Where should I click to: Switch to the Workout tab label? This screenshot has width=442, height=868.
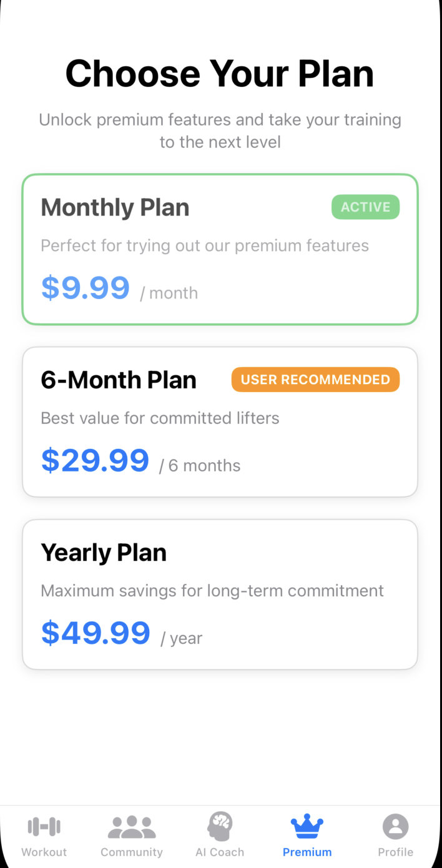click(x=44, y=852)
